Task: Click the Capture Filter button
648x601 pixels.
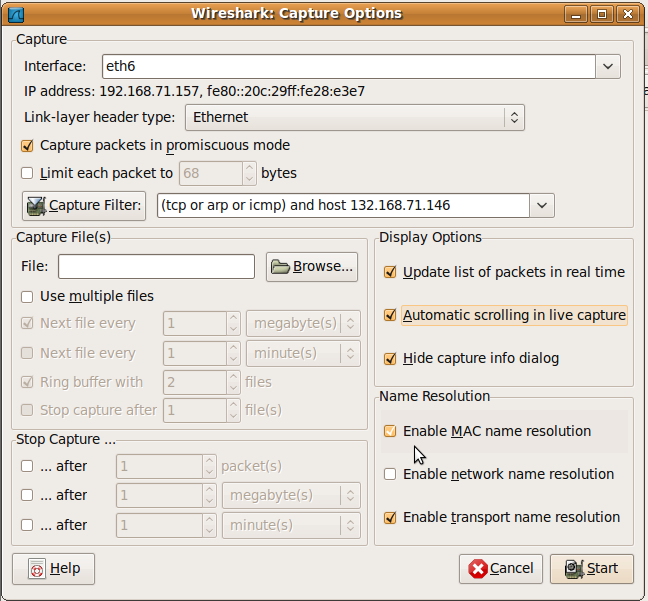Action: pos(84,205)
